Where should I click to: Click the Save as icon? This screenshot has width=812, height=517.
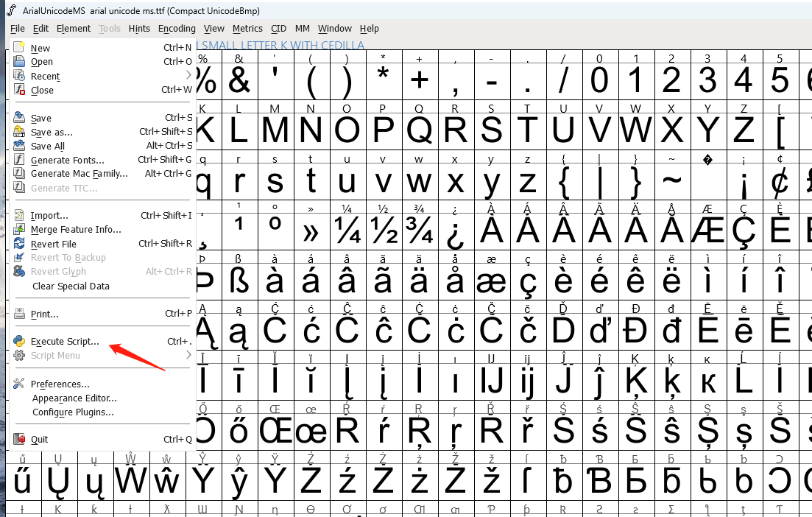(19, 132)
